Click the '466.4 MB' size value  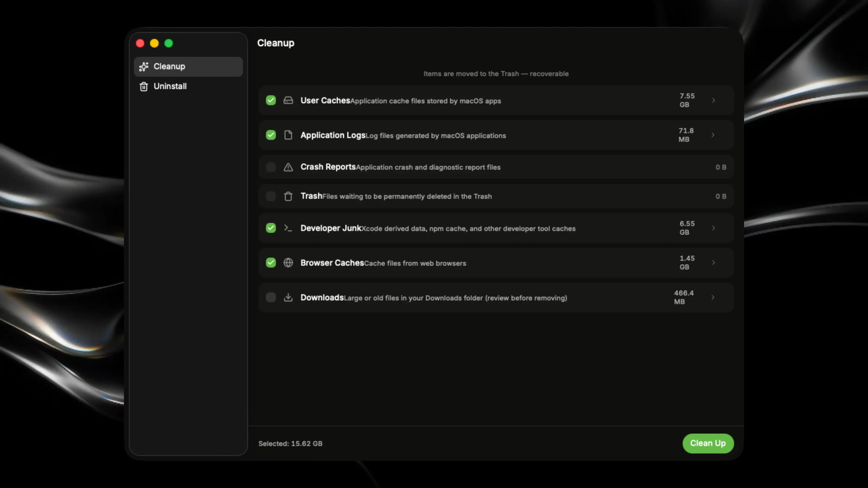click(x=684, y=297)
